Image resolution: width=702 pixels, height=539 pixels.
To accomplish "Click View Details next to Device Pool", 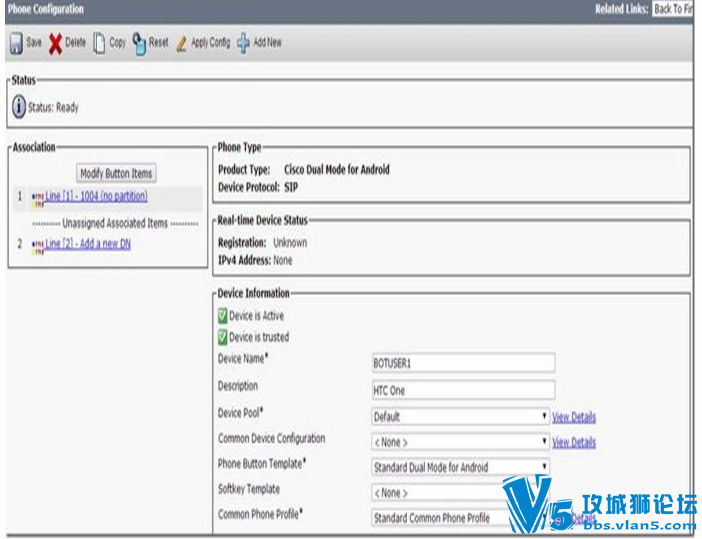I will [x=574, y=417].
